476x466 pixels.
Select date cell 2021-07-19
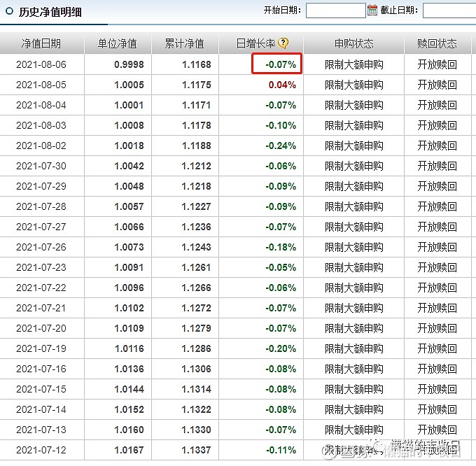click(41, 348)
